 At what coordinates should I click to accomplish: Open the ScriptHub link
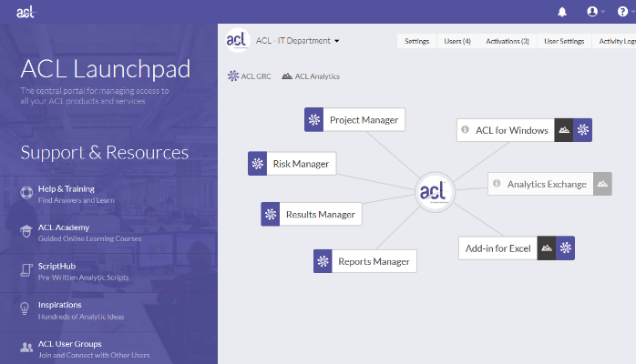pos(56,266)
